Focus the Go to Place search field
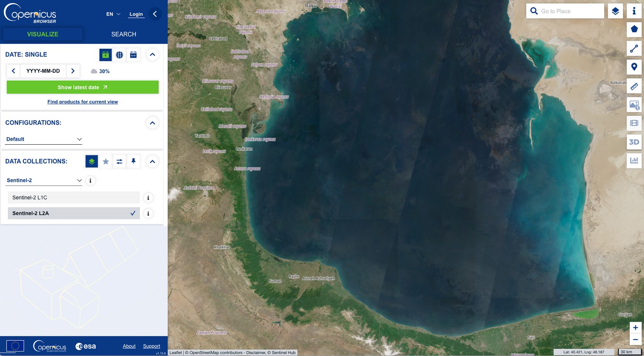 click(x=572, y=11)
